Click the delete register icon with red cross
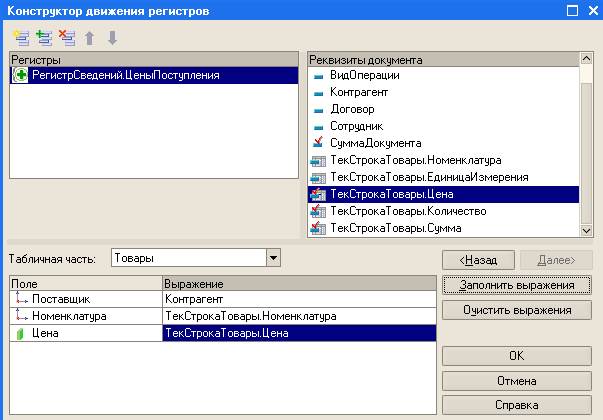Image resolution: width=603 pixels, height=420 pixels. (x=66, y=37)
